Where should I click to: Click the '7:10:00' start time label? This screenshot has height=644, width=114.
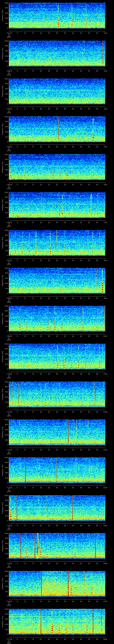click(9, 374)
